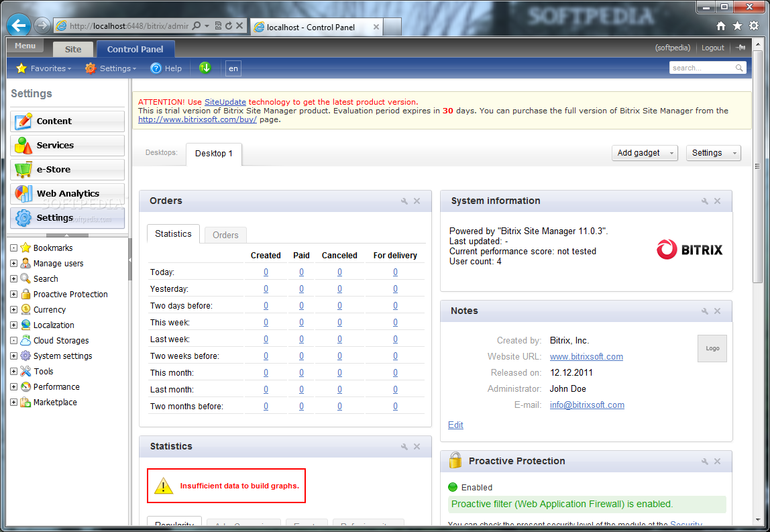Select the Desktop 1 tab
770x532 pixels.
213,154
